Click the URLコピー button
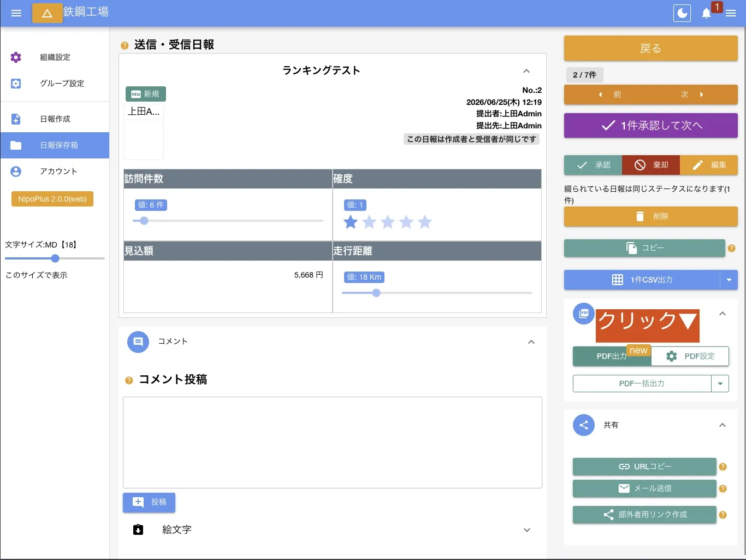 [x=644, y=467]
